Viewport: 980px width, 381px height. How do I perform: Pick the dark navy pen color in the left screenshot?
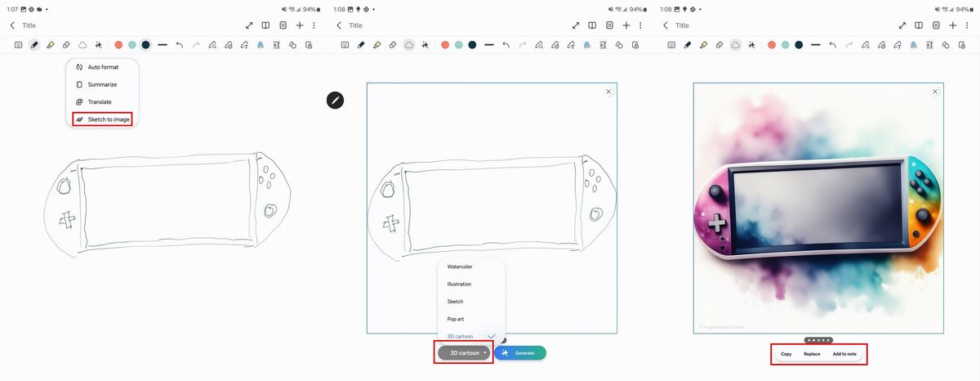pos(145,45)
